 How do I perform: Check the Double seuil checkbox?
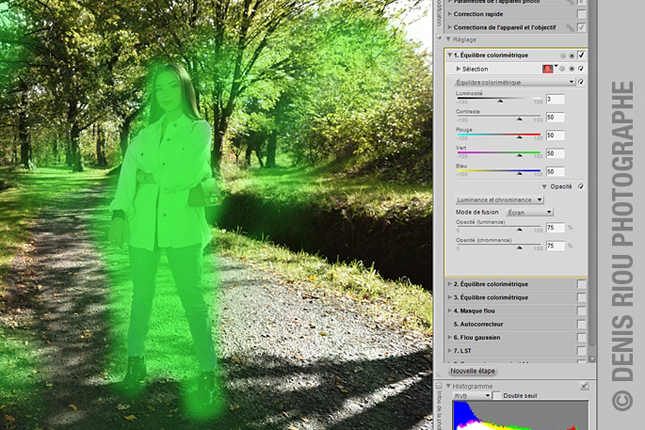pos(497,397)
